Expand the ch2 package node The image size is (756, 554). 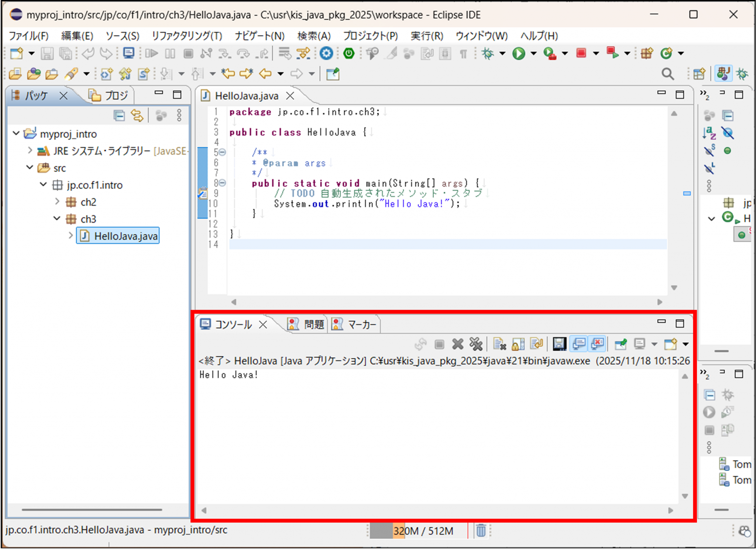[x=57, y=202]
